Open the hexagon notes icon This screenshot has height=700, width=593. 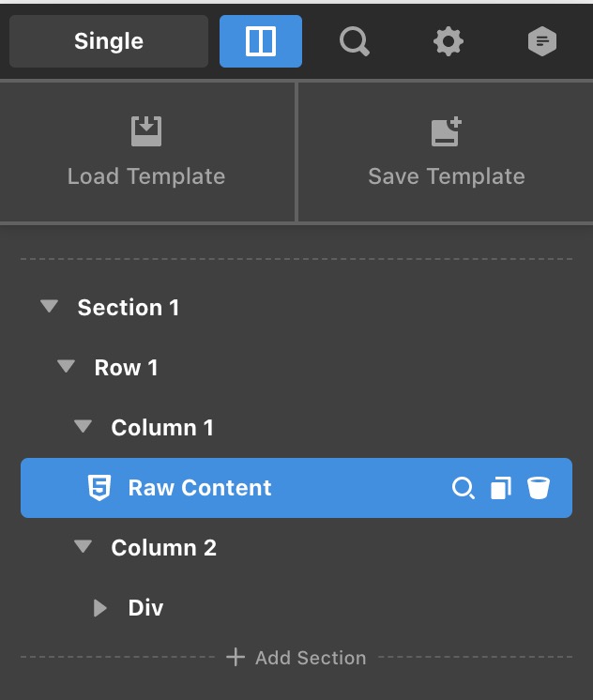(542, 41)
